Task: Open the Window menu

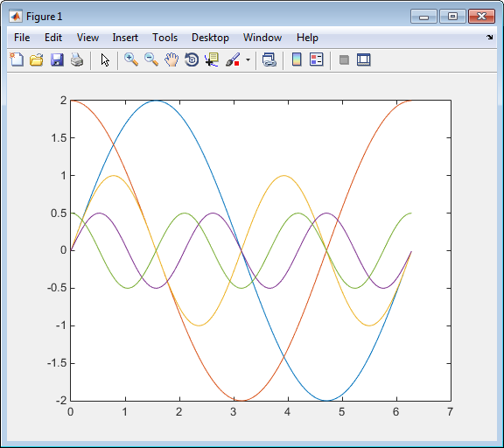Action: [262, 38]
